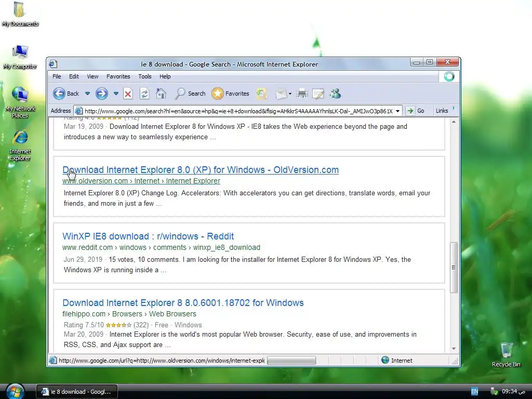Click the EN language indicator in the taskbar

click(x=474, y=392)
